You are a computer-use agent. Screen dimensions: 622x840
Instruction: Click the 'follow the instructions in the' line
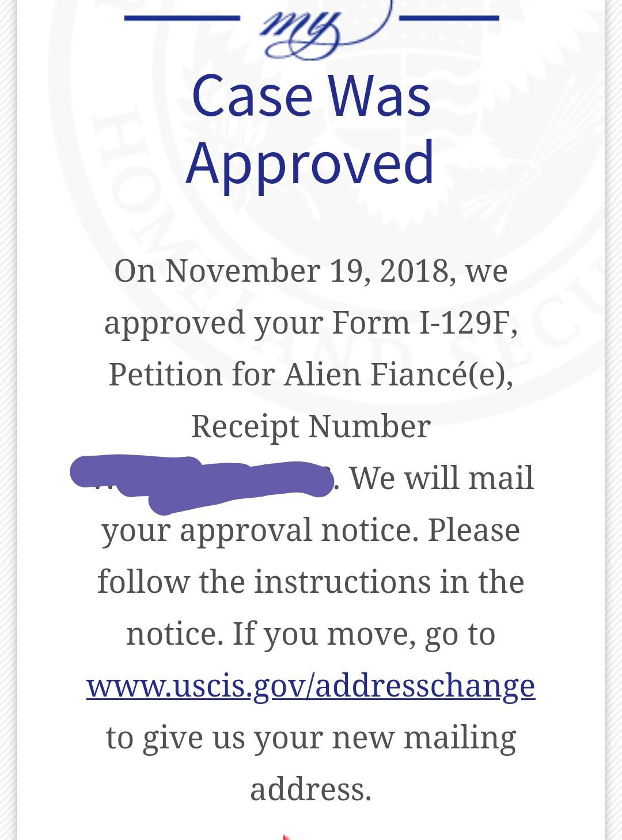pyautogui.click(x=311, y=581)
